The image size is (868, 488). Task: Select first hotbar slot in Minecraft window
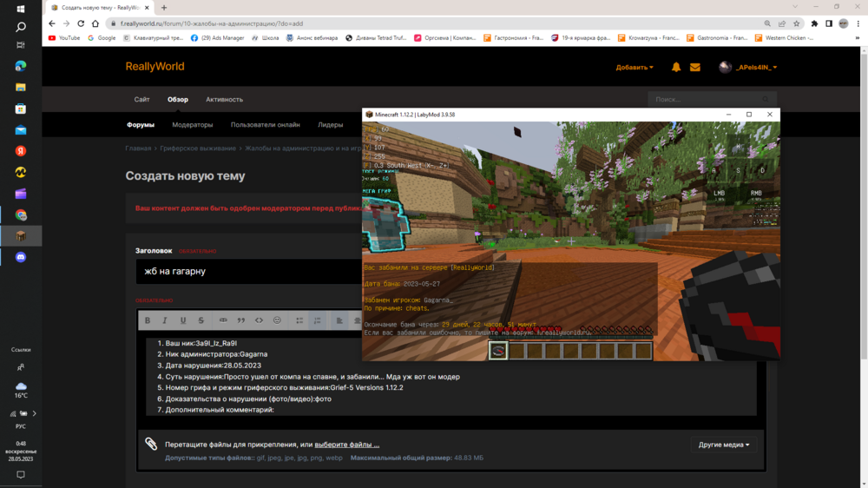tap(497, 351)
